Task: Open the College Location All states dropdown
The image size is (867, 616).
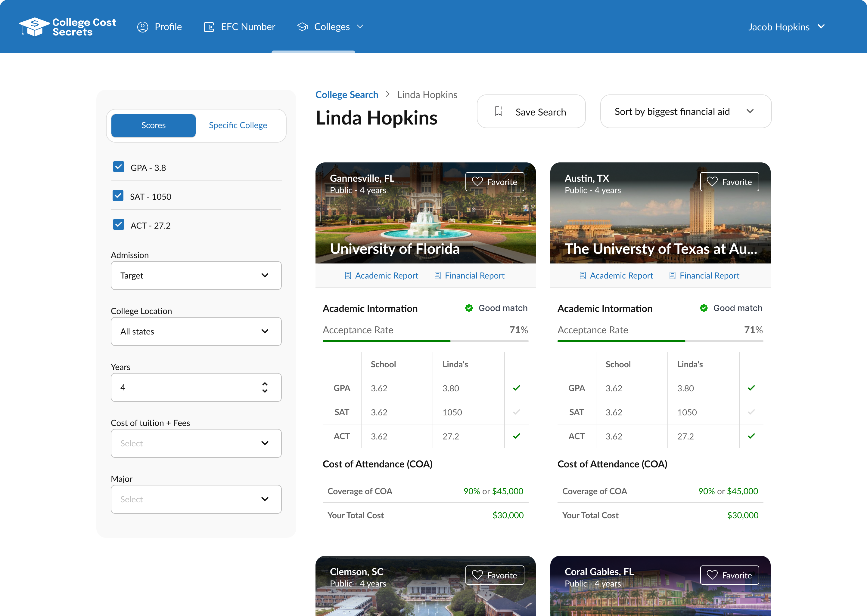Action: tap(196, 331)
